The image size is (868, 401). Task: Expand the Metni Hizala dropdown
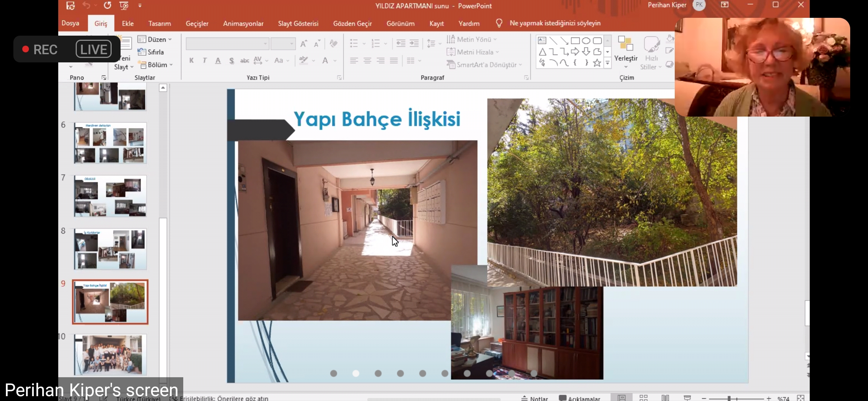point(473,52)
